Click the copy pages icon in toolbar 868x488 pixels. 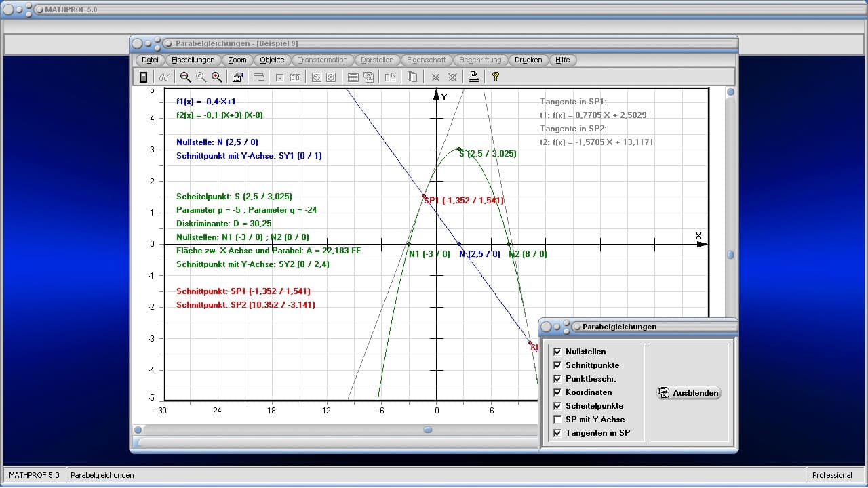(x=412, y=77)
